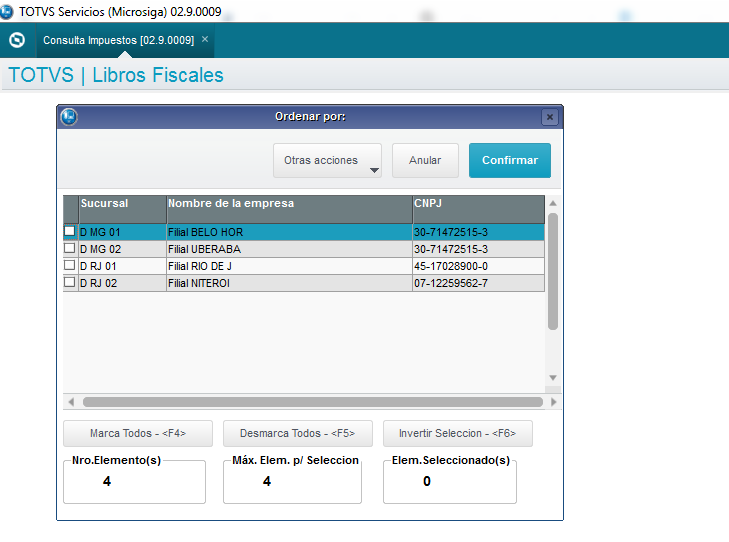Click CNPJ 45-17028900-0 cell
This screenshot has width=729, height=542.
tap(478, 266)
